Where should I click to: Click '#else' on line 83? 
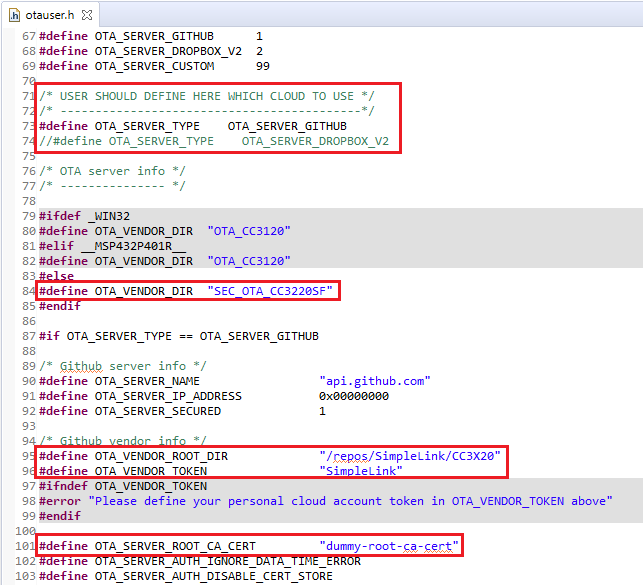click(57, 276)
